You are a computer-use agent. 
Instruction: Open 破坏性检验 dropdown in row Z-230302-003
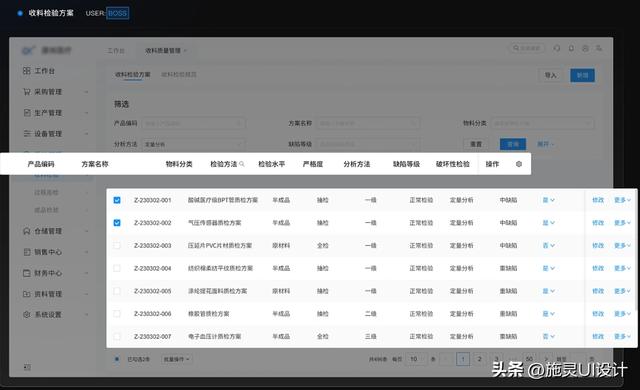tap(548, 245)
